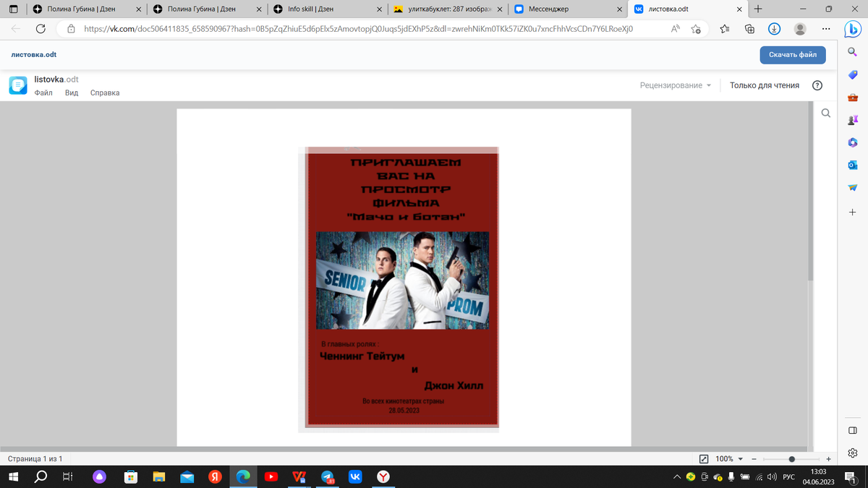
Task: Click the zoom fit page icon
Action: (704, 459)
